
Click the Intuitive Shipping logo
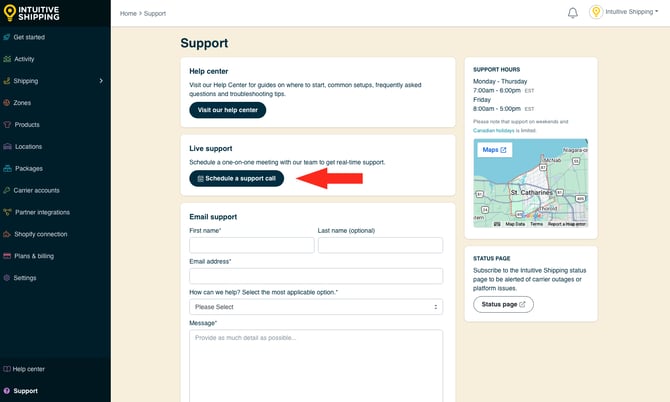(31, 13)
